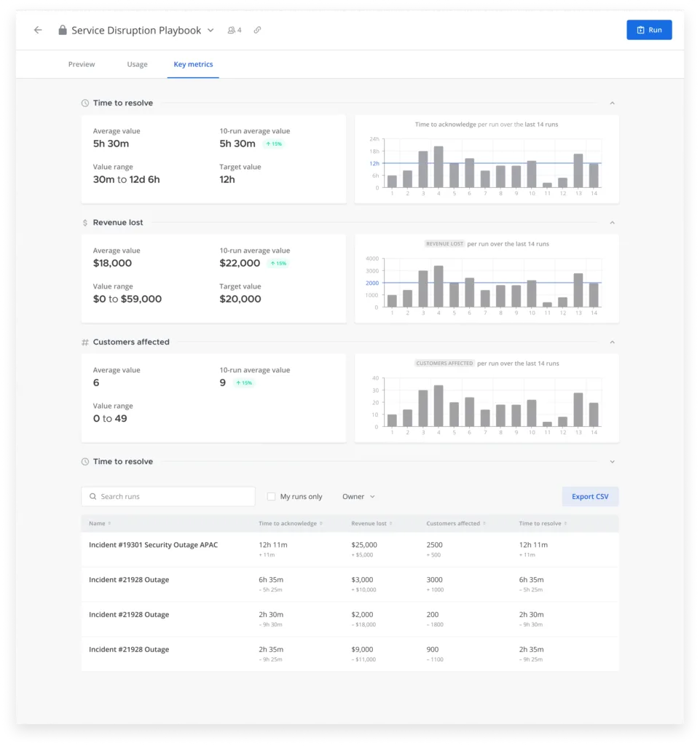
Task: Switch to the Usage tab
Action: click(x=137, y=64)
